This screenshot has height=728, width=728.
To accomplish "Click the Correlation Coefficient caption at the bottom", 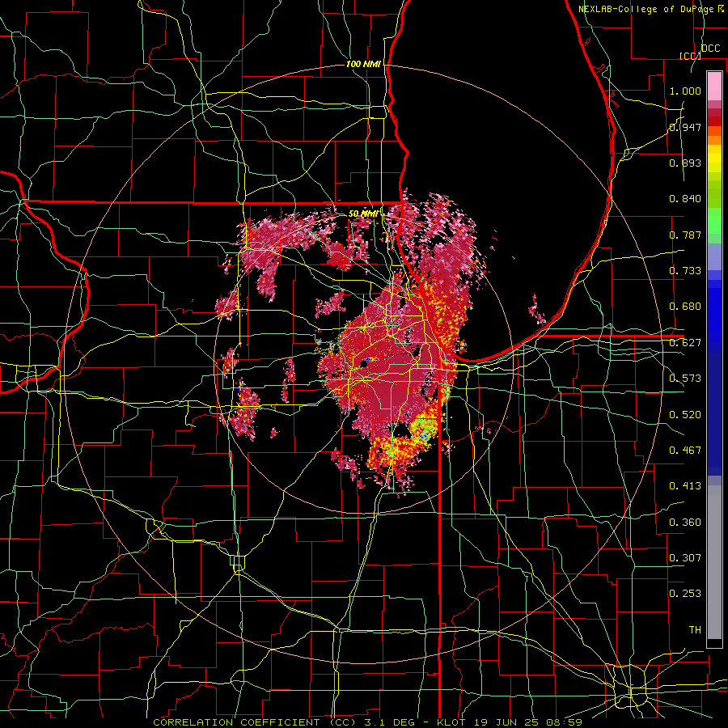I will (367, 722).
